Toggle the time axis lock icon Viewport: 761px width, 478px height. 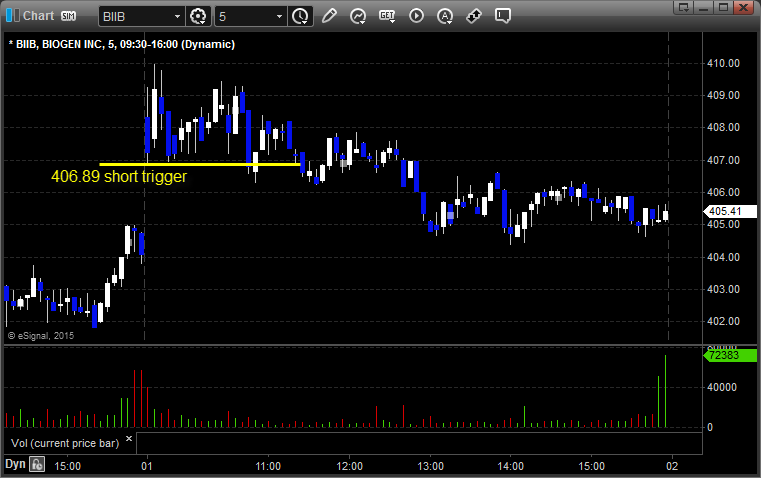(37, 464)
